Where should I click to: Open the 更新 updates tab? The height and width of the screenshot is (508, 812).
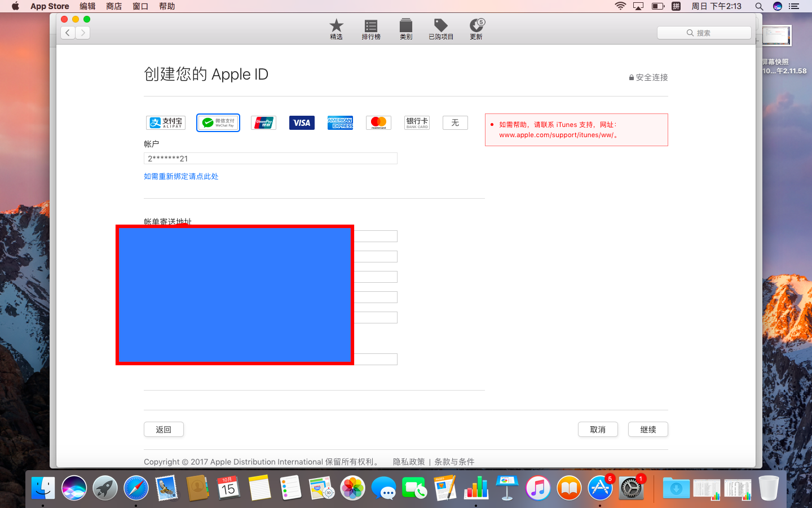[476, 29]
